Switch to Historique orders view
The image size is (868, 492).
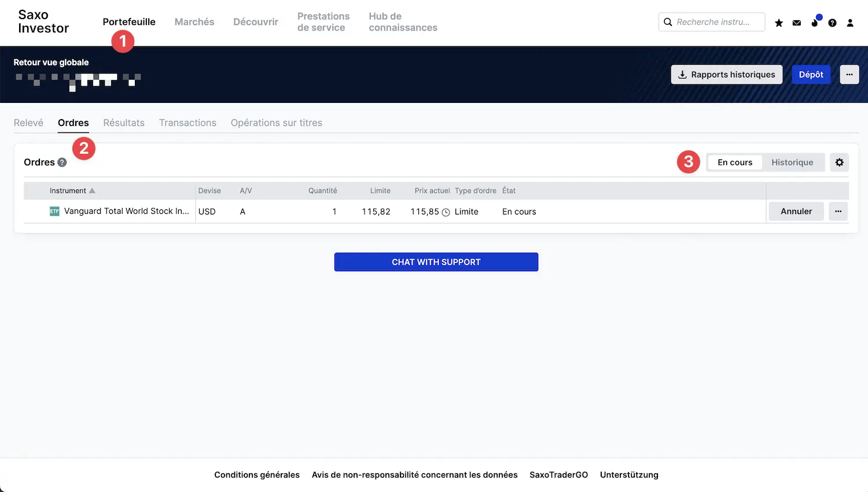(x=792, y=162)
